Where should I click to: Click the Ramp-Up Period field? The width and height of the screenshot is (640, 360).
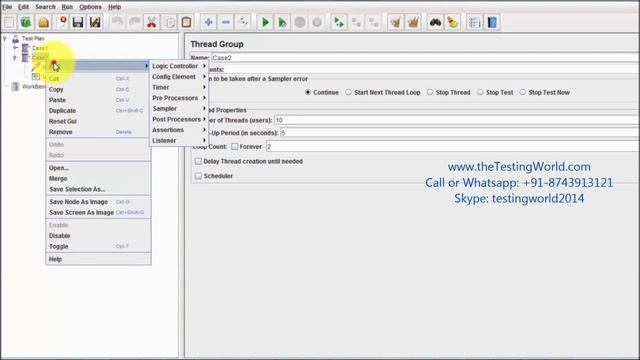460,133
